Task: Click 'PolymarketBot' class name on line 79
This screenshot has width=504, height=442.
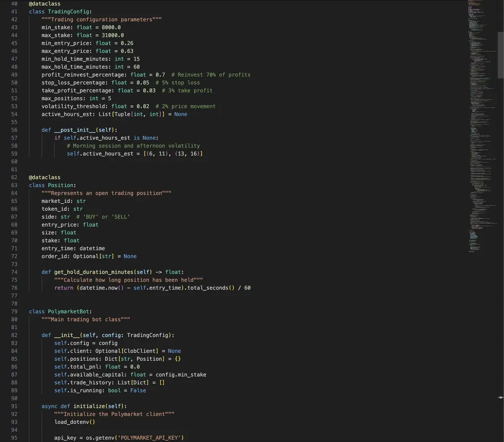Action: (68, 311)
